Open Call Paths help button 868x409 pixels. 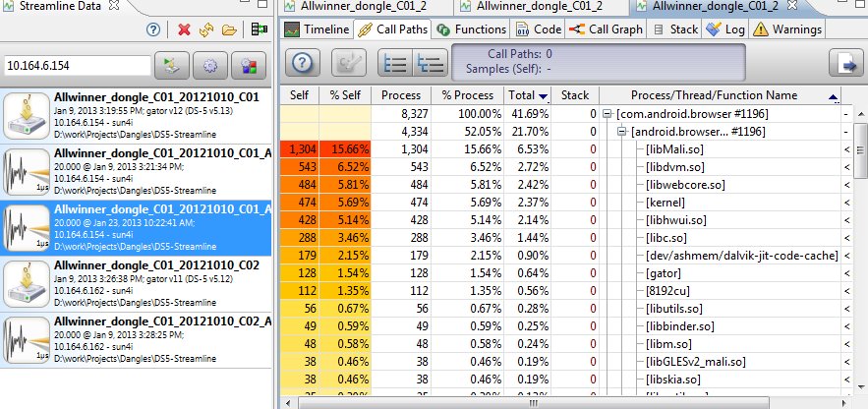click(302, 63)
